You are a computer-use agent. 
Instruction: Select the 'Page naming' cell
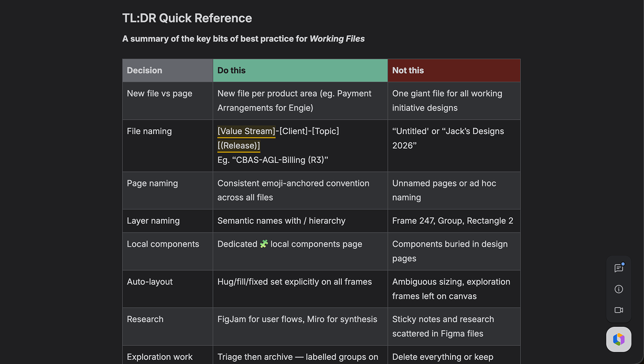click(168, 191)
